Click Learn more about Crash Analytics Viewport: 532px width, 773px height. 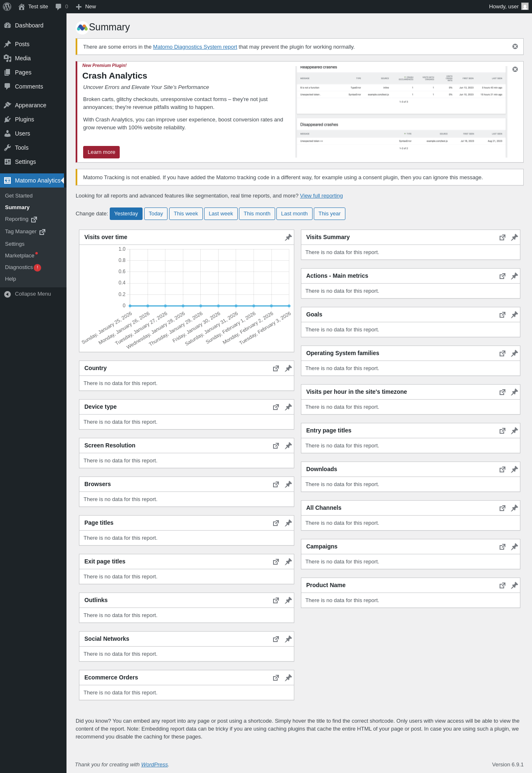[101, 152]
